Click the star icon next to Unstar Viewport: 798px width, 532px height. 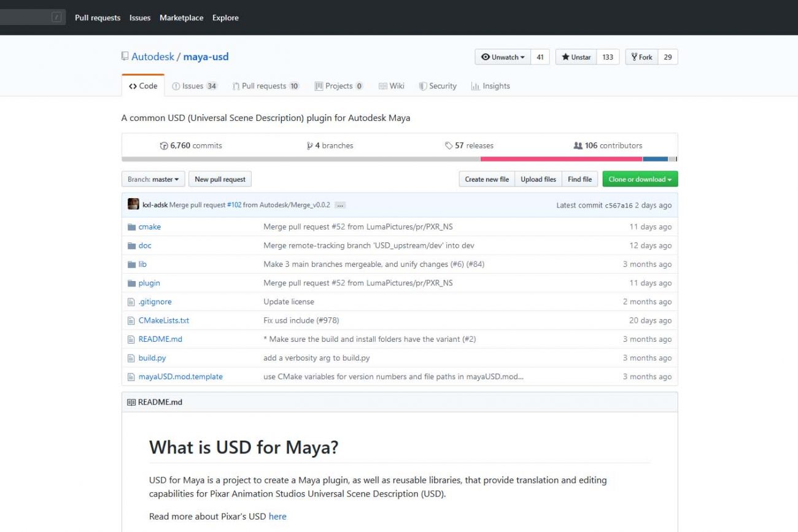coord(567,56)
